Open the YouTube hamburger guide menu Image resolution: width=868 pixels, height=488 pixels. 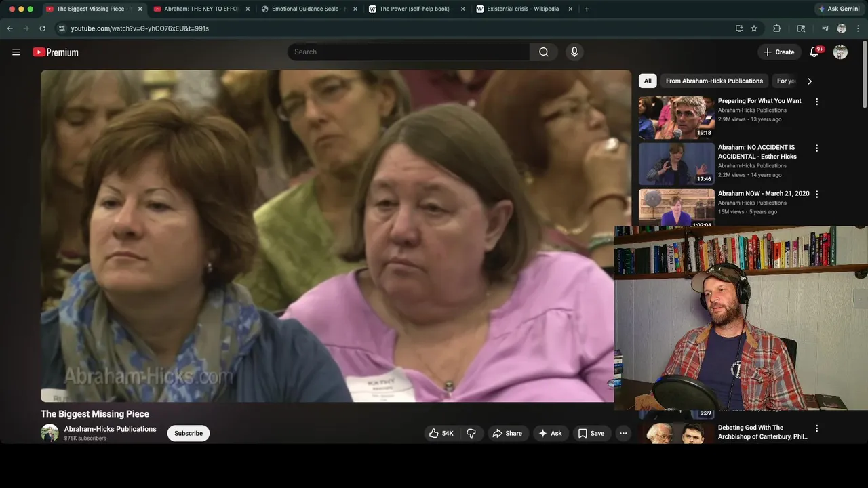tap(16, 52)
